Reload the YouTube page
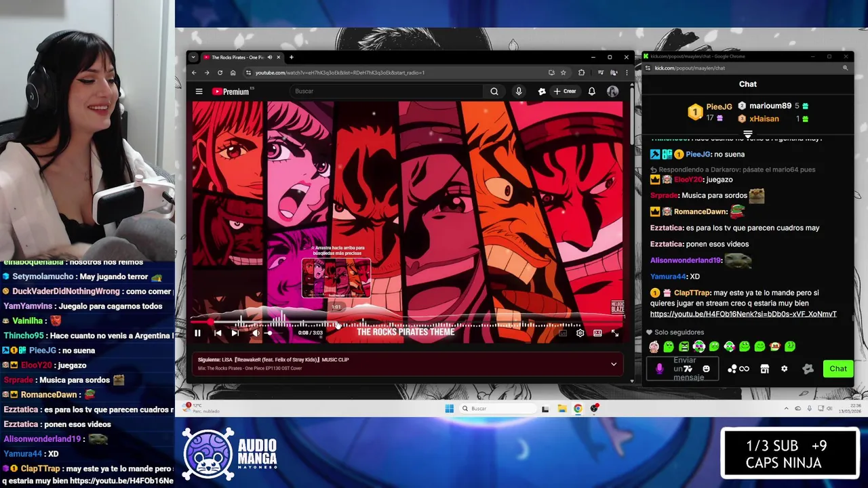This screenshot has height=488, width=868. click(220, 73)
